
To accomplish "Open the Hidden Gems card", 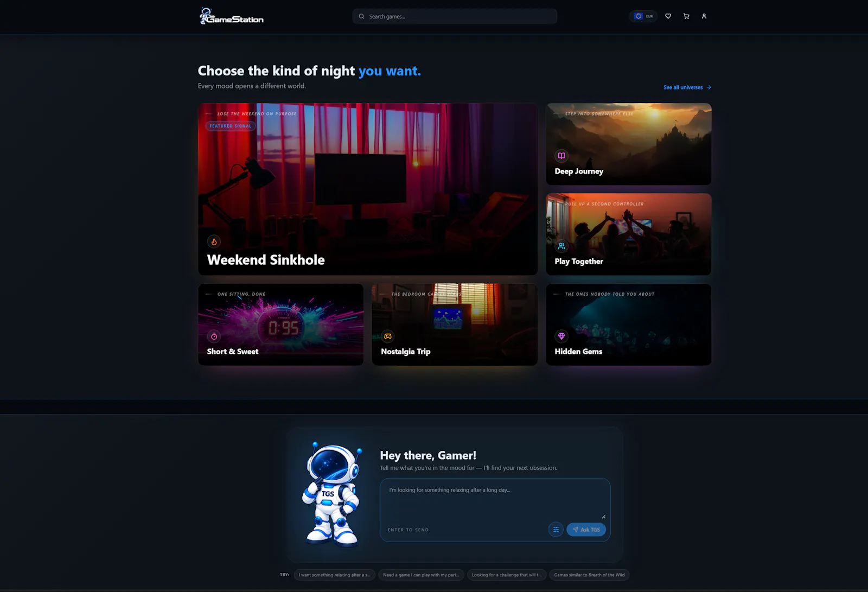I will click(x=629, y=324).
